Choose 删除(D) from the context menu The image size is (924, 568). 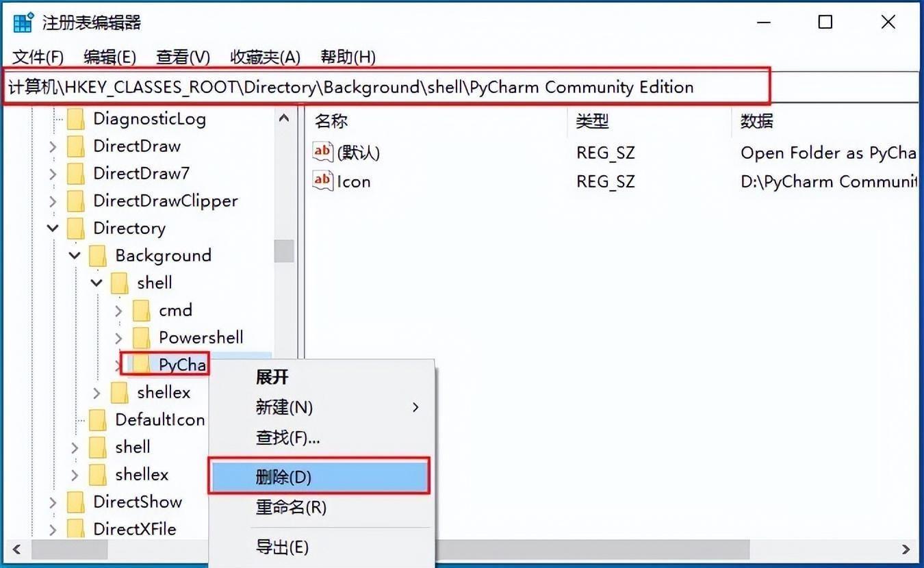pos(320,477)
